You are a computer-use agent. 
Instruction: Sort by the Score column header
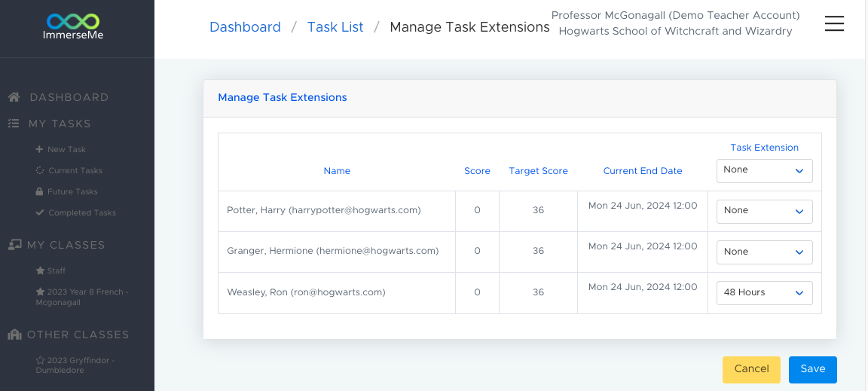click(477, 171)
